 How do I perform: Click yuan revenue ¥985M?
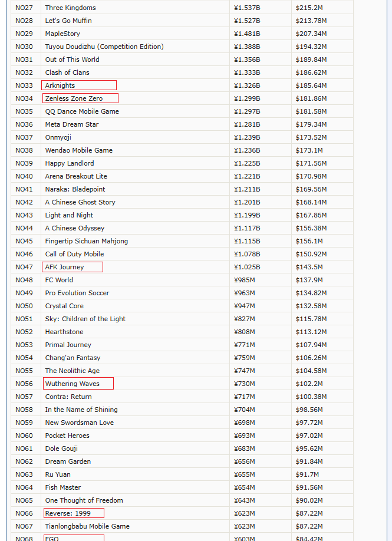tap(244, 280)
